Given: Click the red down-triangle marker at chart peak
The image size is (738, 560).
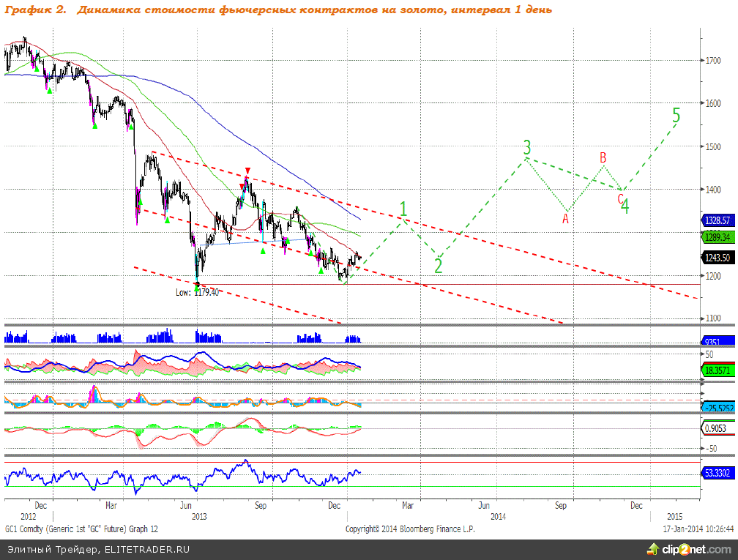Looking at the screenshot, I should click(x=247, y=170).
